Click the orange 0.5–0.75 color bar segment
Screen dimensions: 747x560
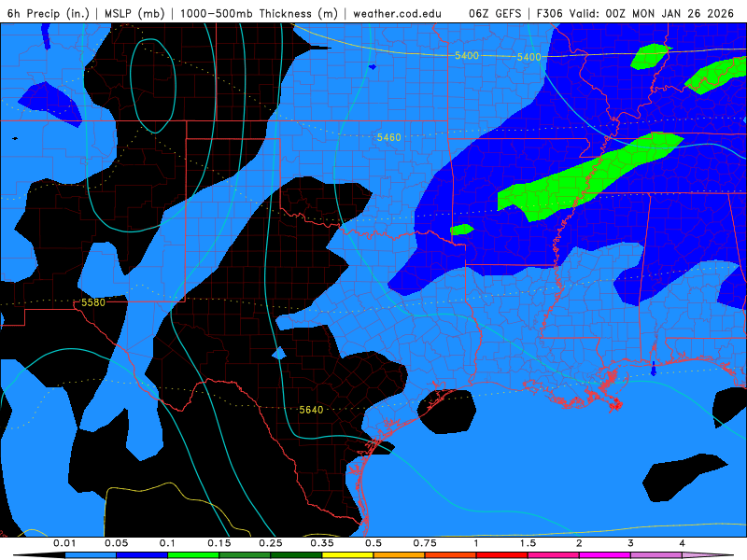(x=400, y=555)
